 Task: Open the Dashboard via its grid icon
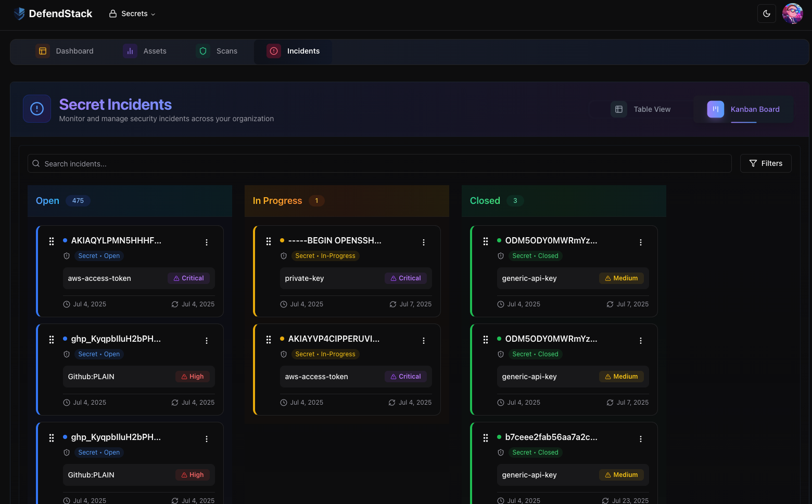[x=43, y=51]
